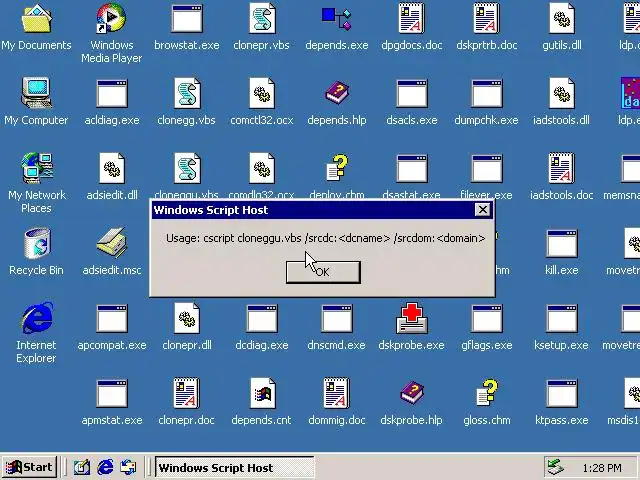Select the apcompat.exe icon
The image size is (640, 480).
coord(111,319)
